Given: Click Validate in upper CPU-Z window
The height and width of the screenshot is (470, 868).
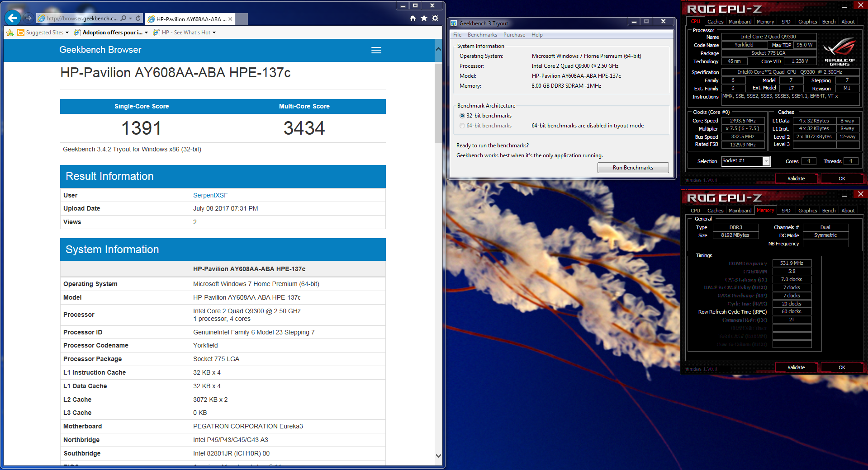Looking at the screenshot, I should pos(796,179).
